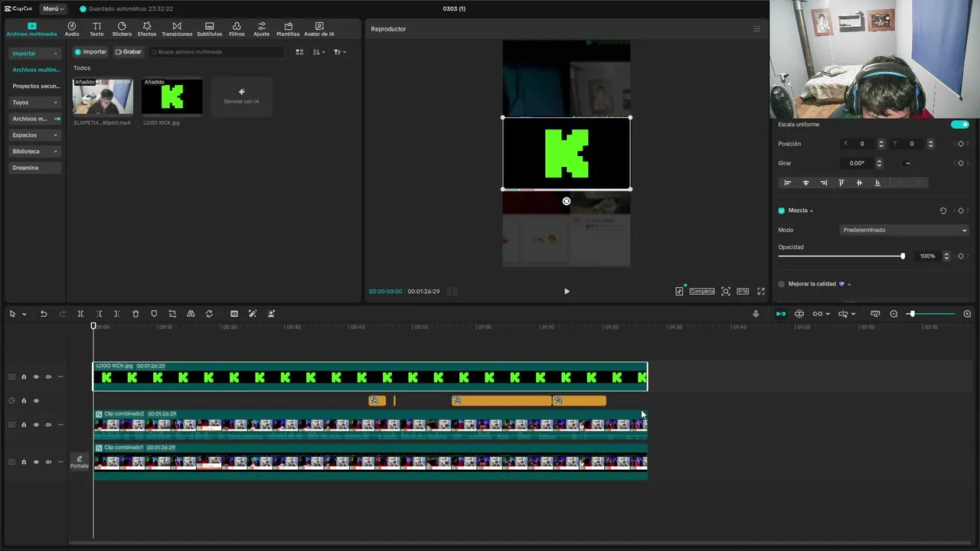Click the Posición Y stepper
980x551 pixels.
(930, 144)
